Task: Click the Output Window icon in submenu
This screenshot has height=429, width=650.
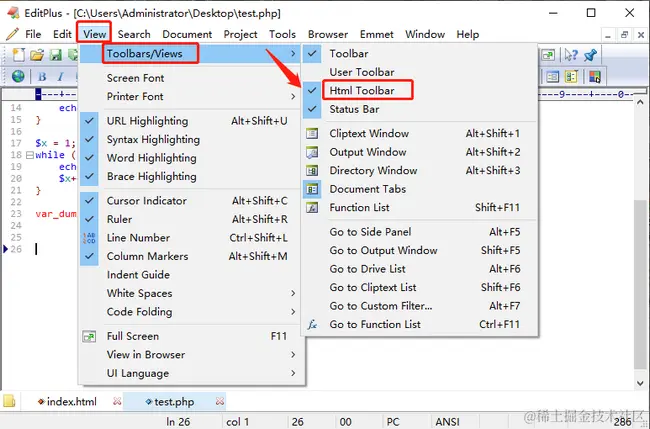Action: point(312,152)
